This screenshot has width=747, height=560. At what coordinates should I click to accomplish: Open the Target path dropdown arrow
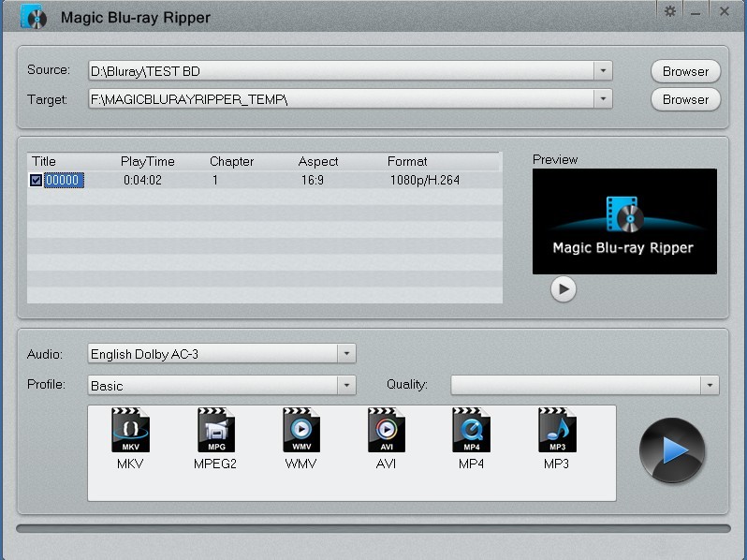coord(603,99)
